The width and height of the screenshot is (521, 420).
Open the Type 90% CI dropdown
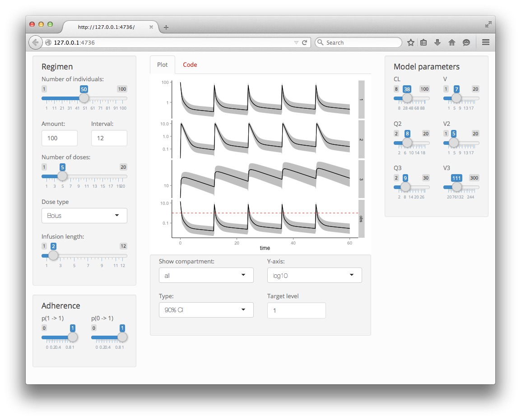click(206, 310)
